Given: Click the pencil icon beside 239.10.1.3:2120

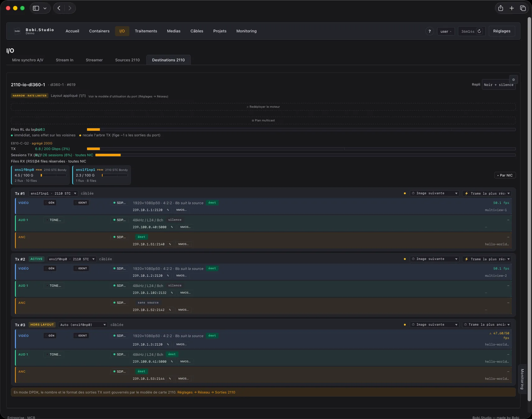Looking at the screenshot, I should point(168,345).
